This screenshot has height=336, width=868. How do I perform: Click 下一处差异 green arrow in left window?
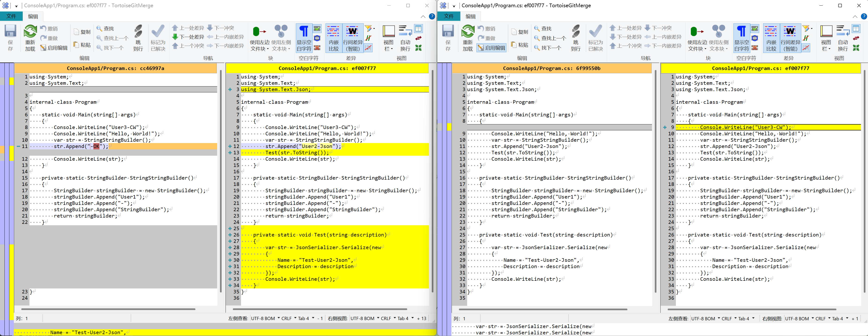coord(175,37)
